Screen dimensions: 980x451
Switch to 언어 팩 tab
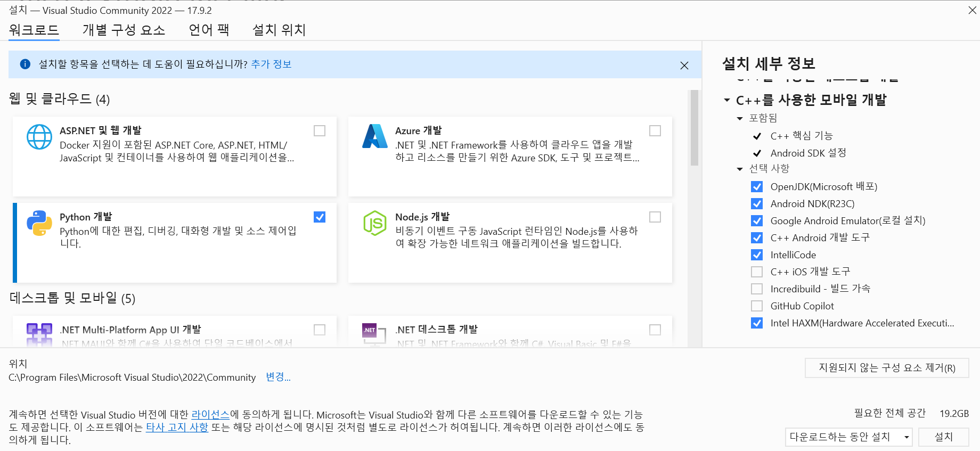tap(209, 30)
